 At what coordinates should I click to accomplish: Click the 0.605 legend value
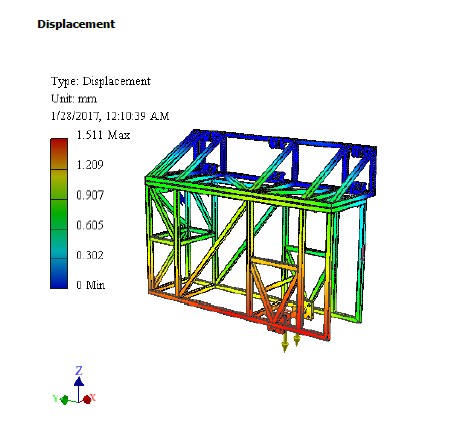pyautogui.click(x=90, y=225)
